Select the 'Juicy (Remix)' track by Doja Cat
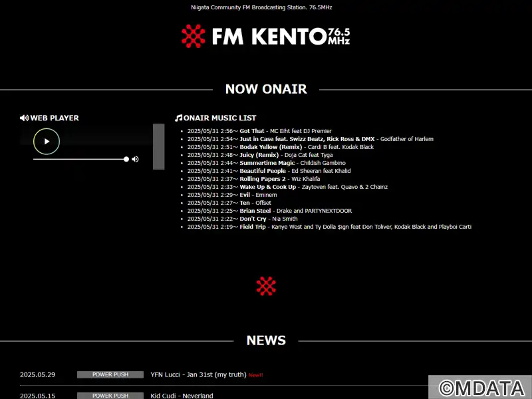The width and height of the screenshot is (532, 399). click(x=260, y=155)
